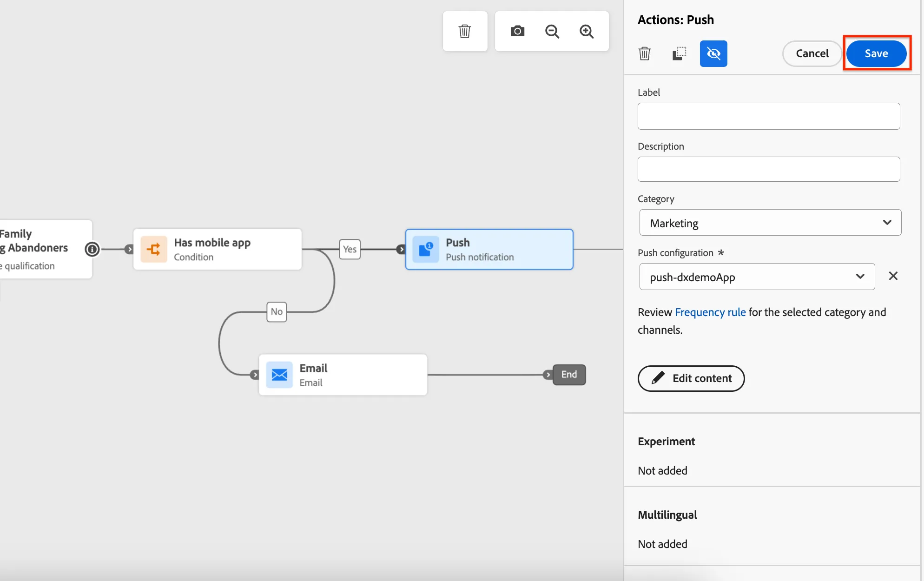The image size is (924, 581).
Task: Click the arrow connector entering Has mobile app
Action: click(129, 249)
